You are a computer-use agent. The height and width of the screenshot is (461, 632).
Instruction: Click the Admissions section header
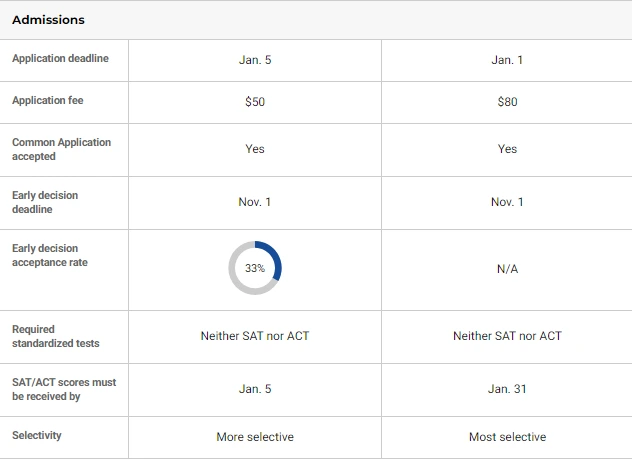[x=48, y=20]
